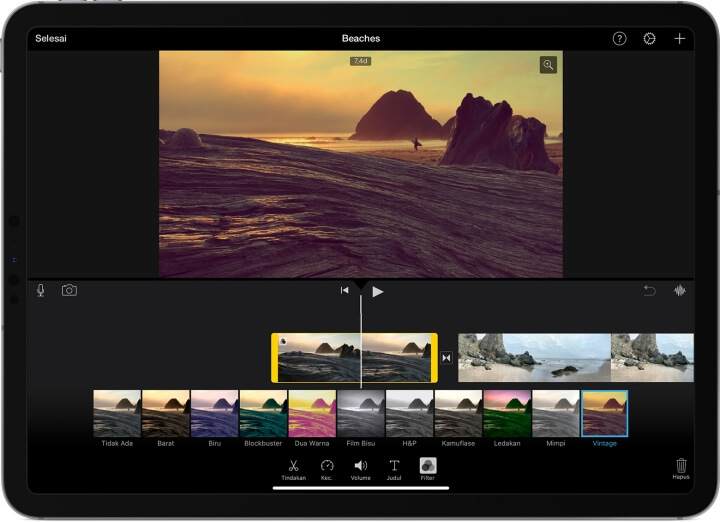Open the Volume speaker tool
This screenshot has height=522, width=720.
click(360, 469)
